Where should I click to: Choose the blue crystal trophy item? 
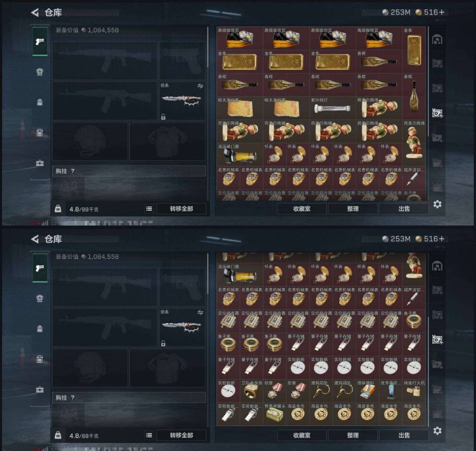click(391, 391)
